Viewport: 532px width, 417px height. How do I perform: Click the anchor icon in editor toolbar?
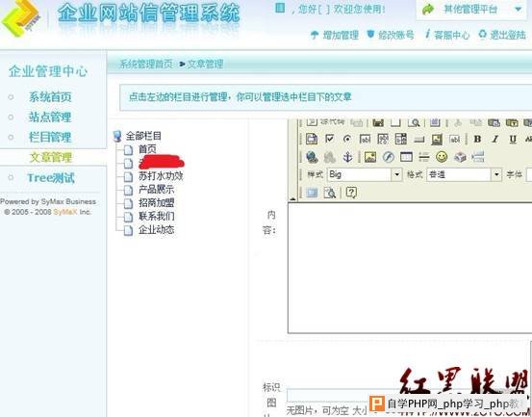(347, 157)
